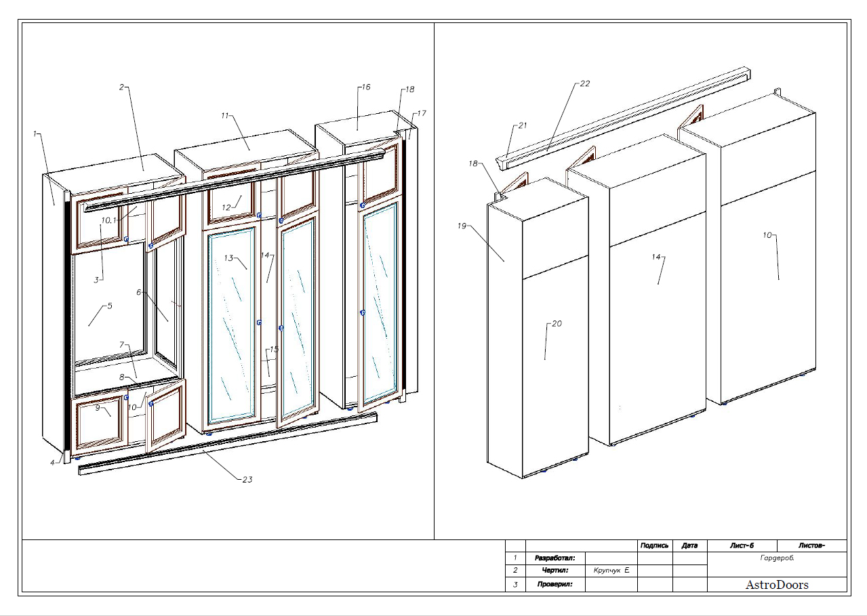This screenshot has width=867, height=616.
Task: Click callout label 21 near the cornice end
Action: point(522,125)
